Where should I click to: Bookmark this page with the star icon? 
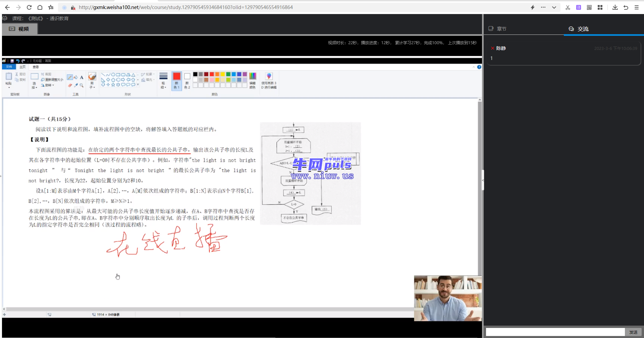point(51,7)
